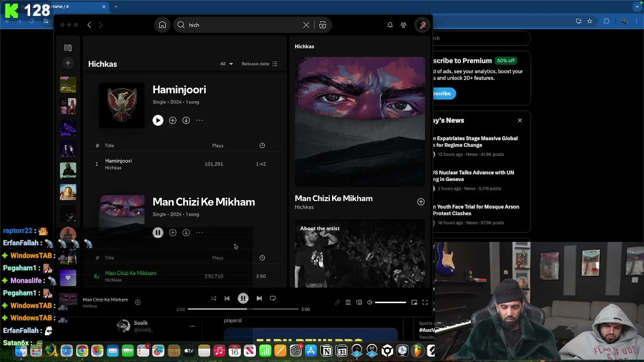Seek within the song progress bar
Screen dimensions: 644x362
243,309
